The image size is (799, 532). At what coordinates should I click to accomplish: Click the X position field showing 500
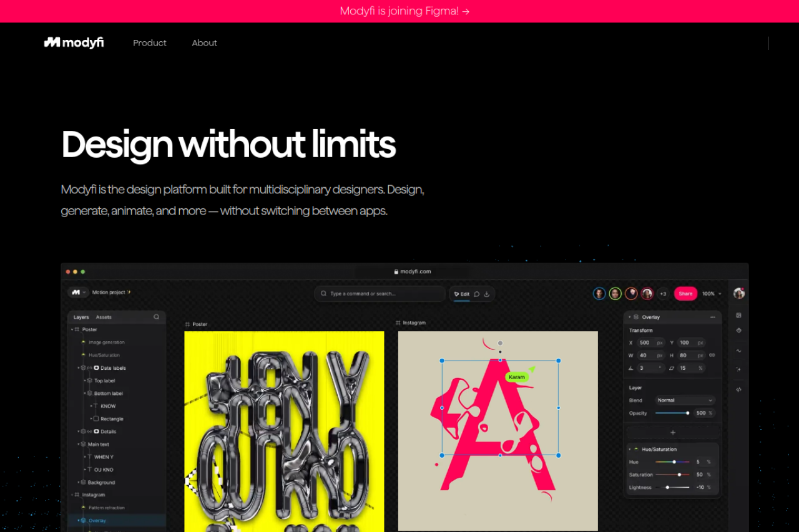(x=651, y=342)
